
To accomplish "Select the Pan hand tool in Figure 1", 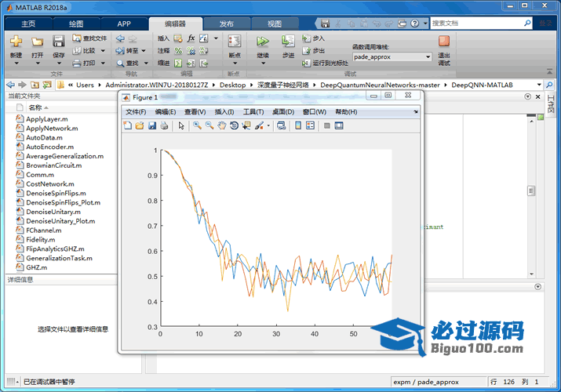I will pyautogui.click(x=222, y=125).
